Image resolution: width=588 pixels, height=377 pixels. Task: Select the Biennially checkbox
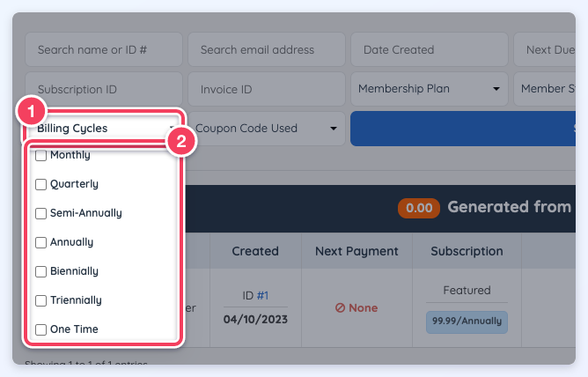click(40, 271)
